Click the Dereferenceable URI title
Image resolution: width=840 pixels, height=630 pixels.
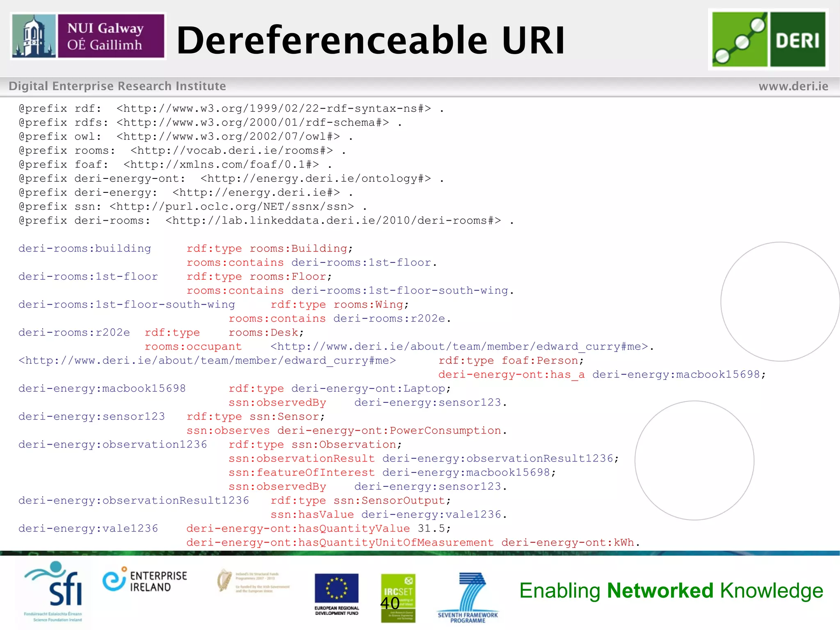point(371,40)
